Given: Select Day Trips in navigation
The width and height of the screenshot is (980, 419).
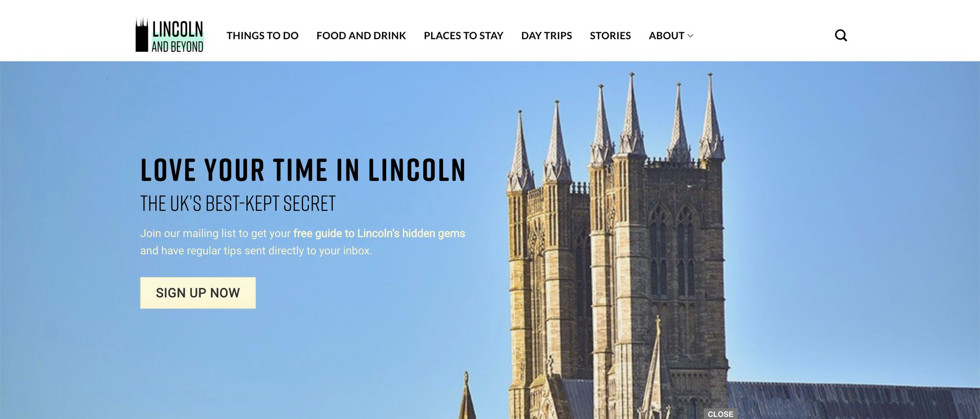Looking at the screenshot, I should pyautogui.click(x=546, y=36).
